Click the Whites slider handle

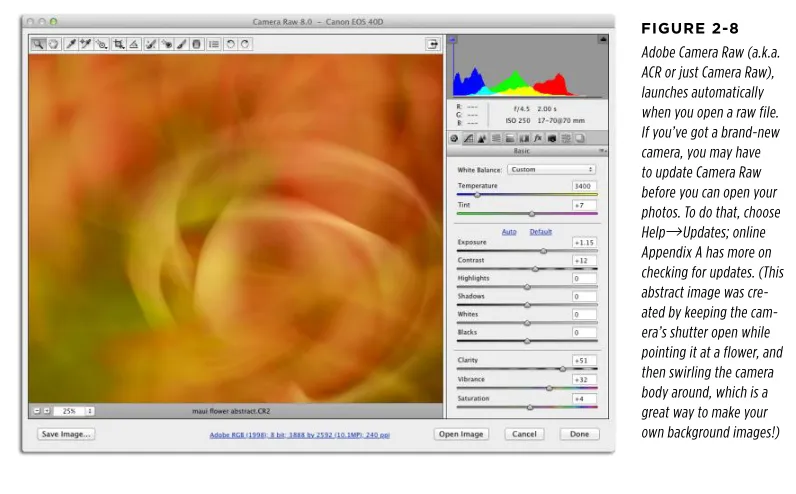click(x=527, y=323)
